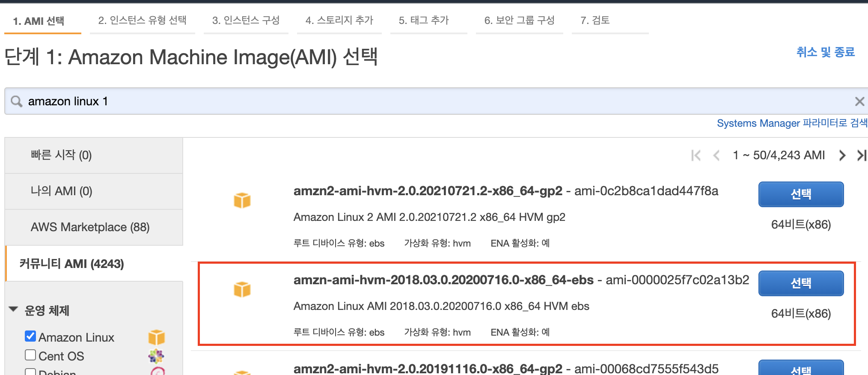Click the 64비트(x86) label under the first AMI
The image size is (868, 375).
[801, 225]
